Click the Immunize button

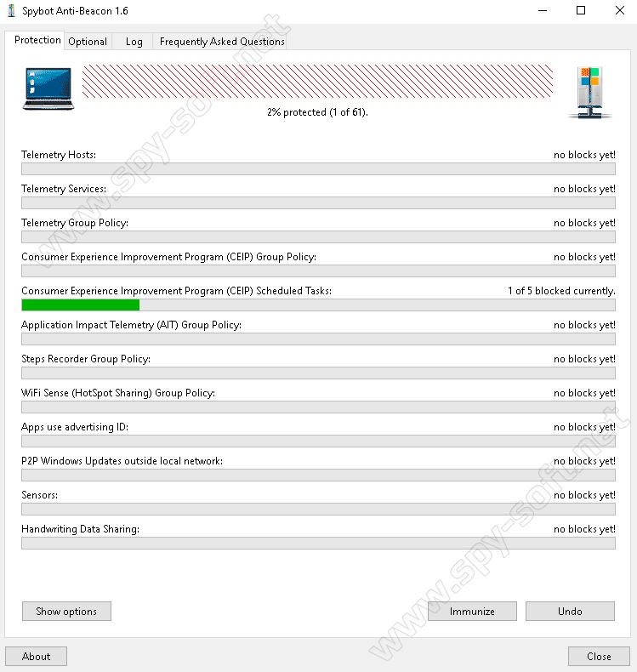click(472, 611)
